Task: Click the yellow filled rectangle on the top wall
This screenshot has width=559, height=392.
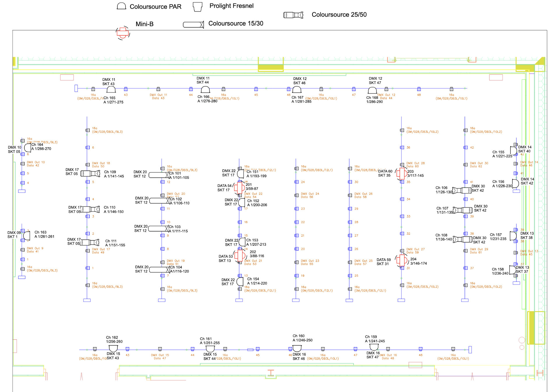Action: pos(270,67)
